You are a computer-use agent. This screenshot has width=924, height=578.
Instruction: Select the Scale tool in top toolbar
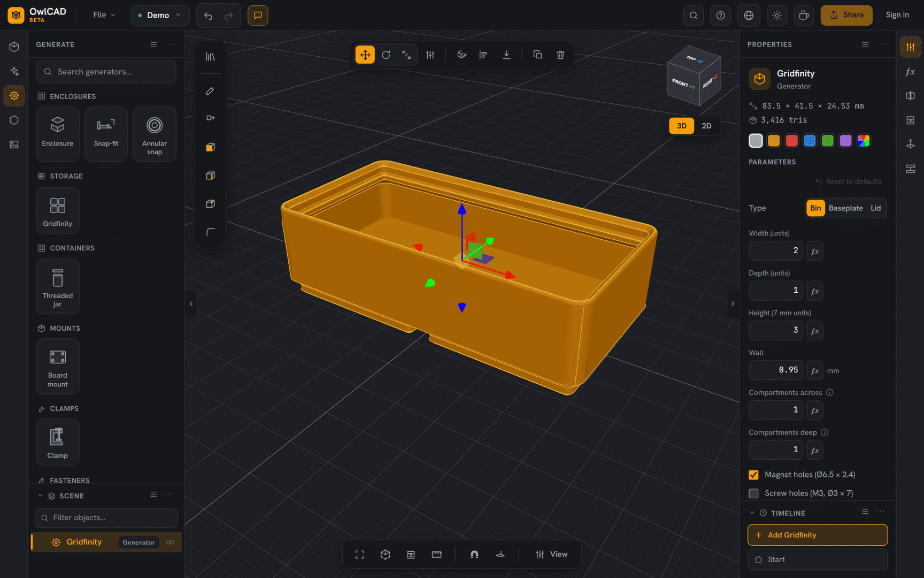click(x=406, y=55)
